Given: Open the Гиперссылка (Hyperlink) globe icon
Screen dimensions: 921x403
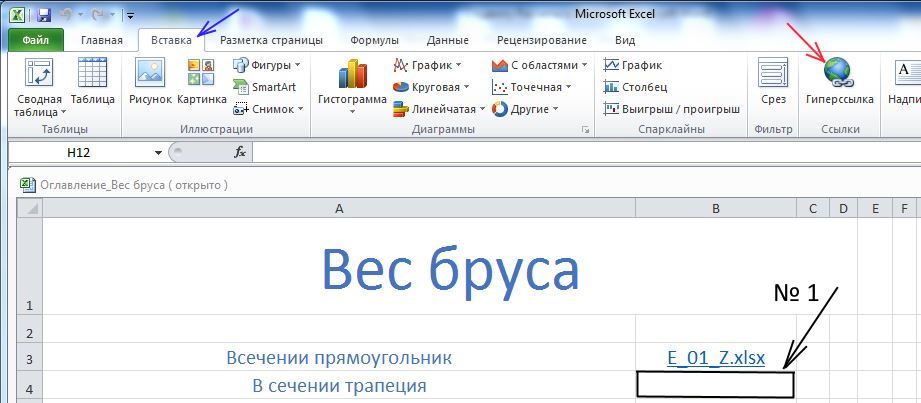Looking at the screenshot, I should pyautogui.click(x=838, y=74).
